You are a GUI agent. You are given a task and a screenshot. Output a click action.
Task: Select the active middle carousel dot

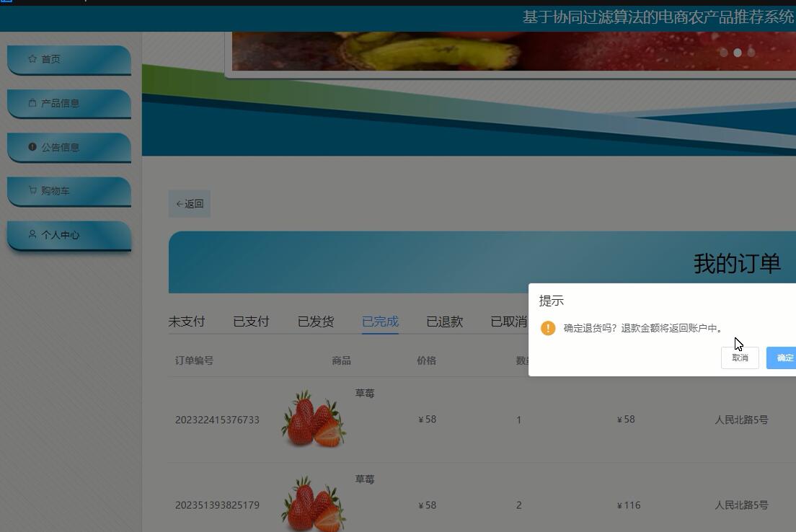click(738, 53)
